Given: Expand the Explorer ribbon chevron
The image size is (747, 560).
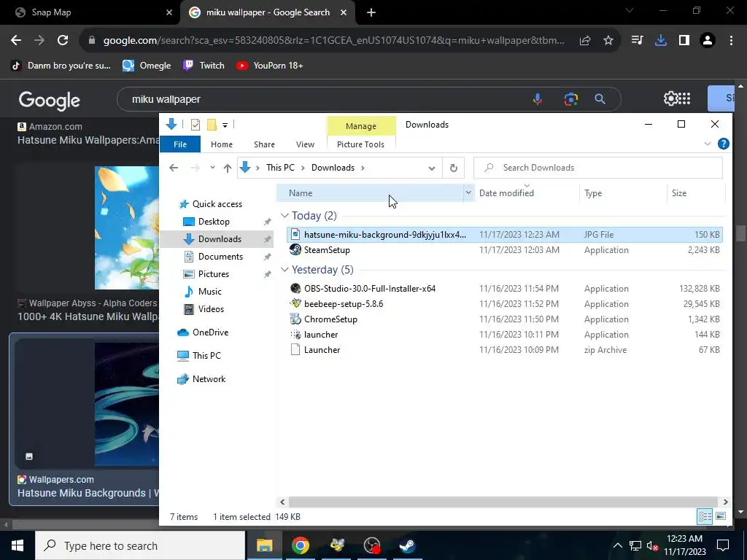Looking at the screenshot, I should click(x=708, y=144).
